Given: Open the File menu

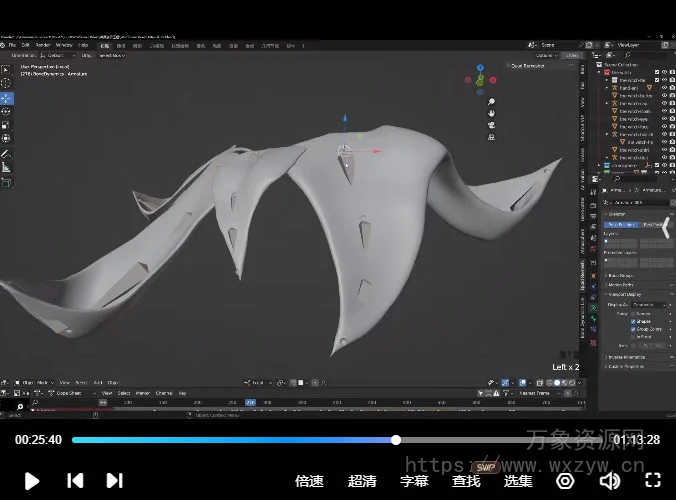Looking at the screenshot, I should click(x=12, y=45).
